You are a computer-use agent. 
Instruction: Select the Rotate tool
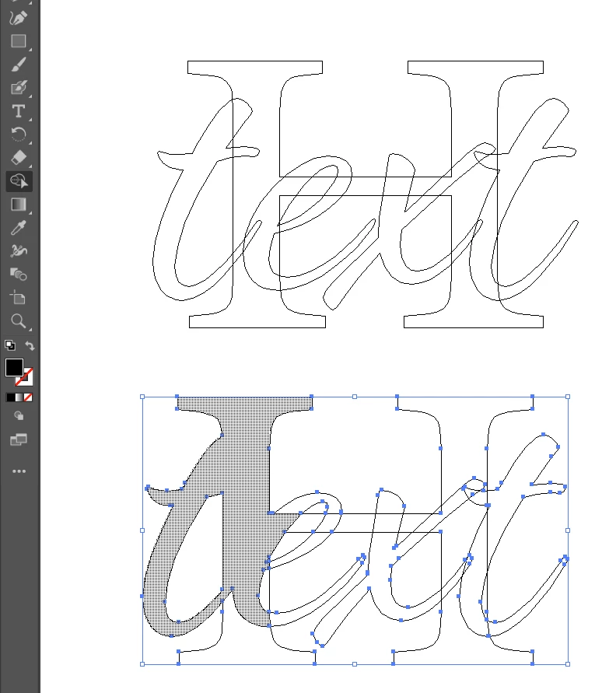click(x=18, y=134)
